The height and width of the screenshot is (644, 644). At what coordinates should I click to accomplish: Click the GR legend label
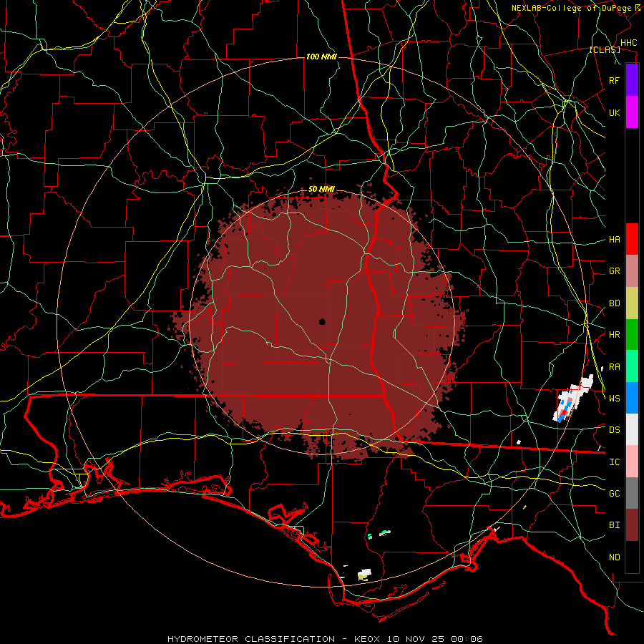point(614,271)
